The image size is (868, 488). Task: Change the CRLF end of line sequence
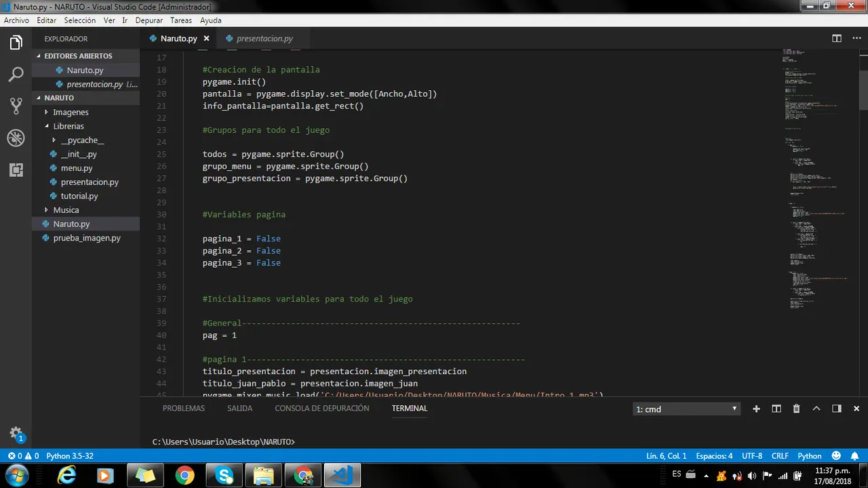[x=780, y=456]
